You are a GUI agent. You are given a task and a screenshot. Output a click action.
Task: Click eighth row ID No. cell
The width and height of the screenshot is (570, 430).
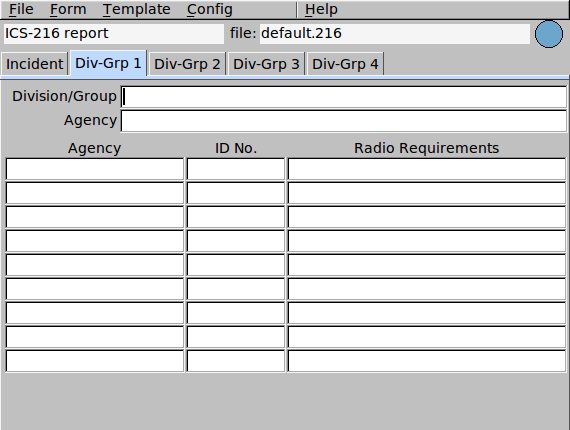point(236,337)
